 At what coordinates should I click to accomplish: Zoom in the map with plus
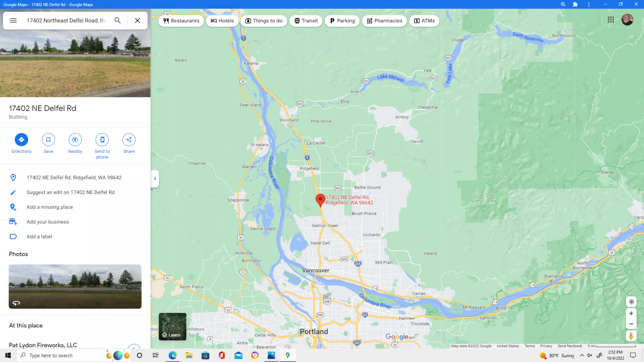pos(631,313)
